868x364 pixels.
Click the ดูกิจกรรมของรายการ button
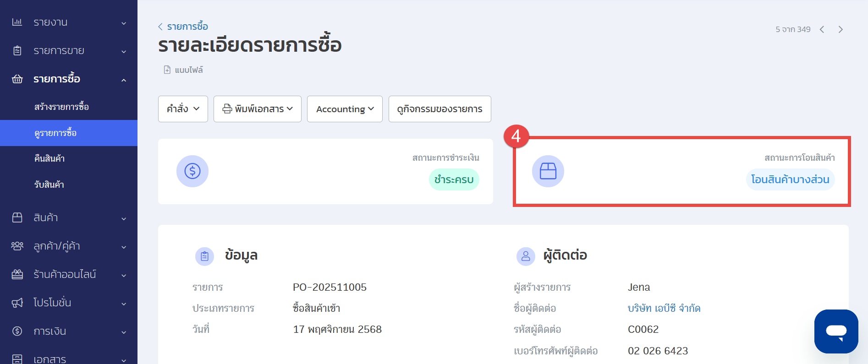(439, 109)
